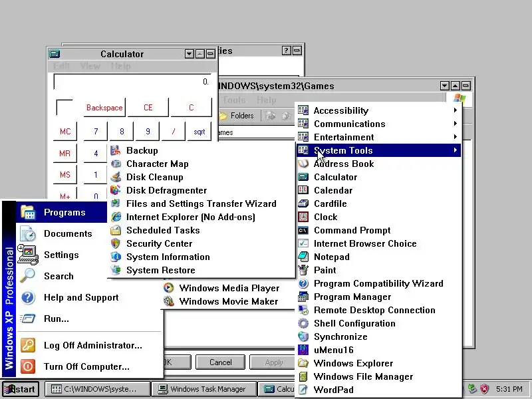This screenshot has width=532, height=399.
Task: Click the 5:31 PM taskbar clock
Action: (x=509, y=389)
